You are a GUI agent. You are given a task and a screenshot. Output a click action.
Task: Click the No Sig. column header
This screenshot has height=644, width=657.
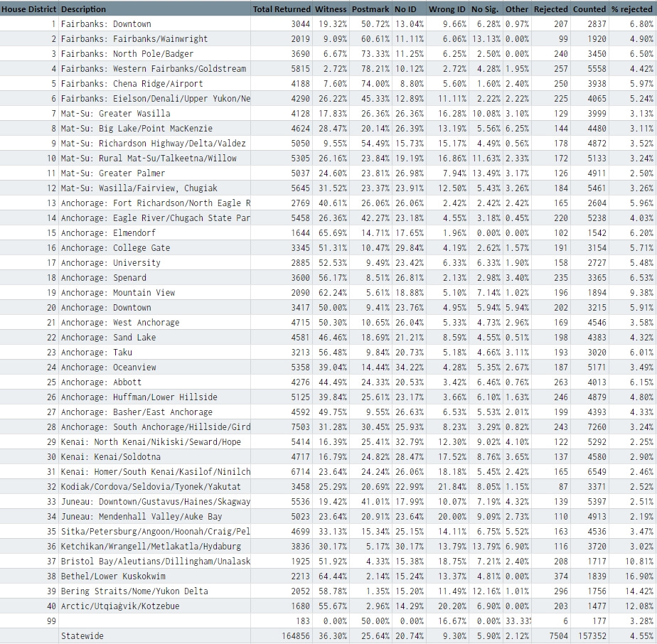pos(486,9)
